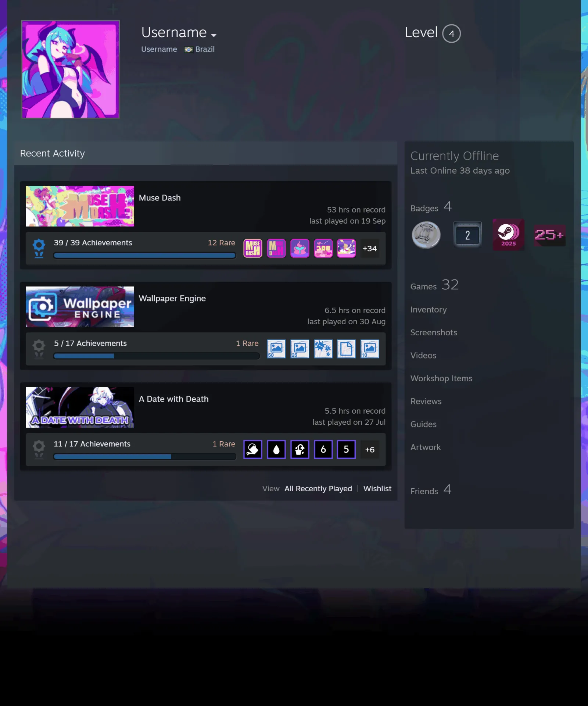The height and width of the screenshot is (706, 588).
Task: Open the Games 32 list
Action: [434, 285]
